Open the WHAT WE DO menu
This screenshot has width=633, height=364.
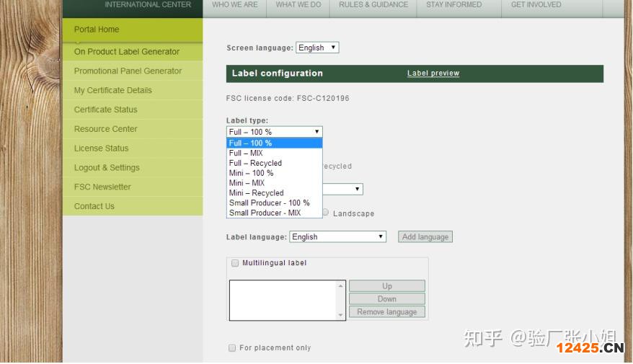click(x=298, y=5)
